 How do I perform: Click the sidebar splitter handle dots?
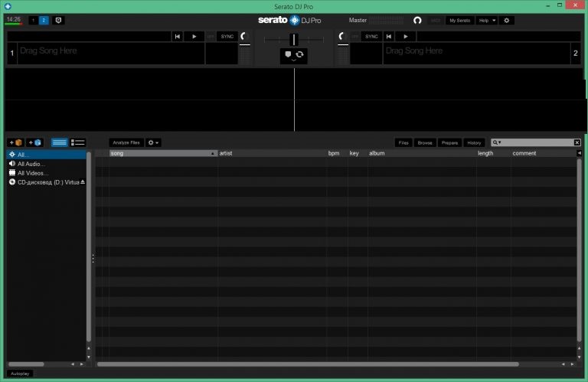click(x=93, y=258)
